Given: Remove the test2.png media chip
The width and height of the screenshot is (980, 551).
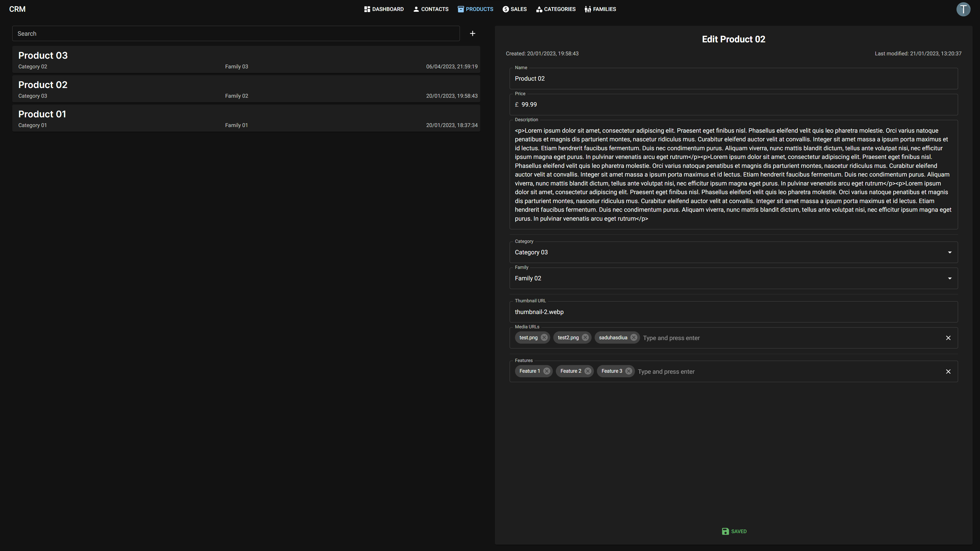Looking at the screenshot, I should [585, 337].
